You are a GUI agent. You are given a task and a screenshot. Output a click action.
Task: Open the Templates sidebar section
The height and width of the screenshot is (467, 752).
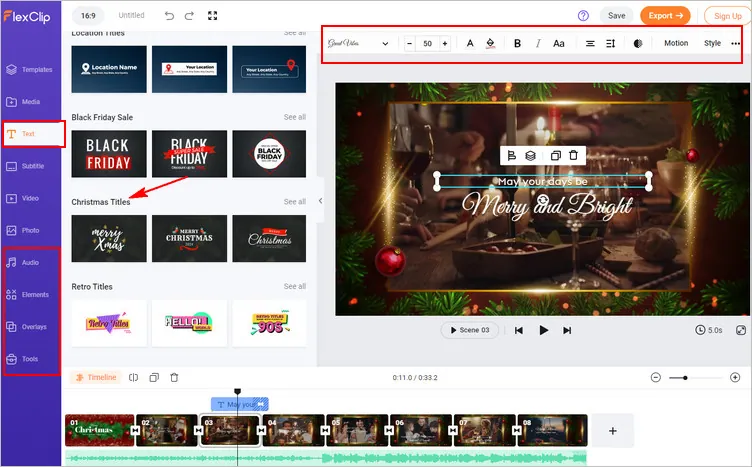coord(30,70)
